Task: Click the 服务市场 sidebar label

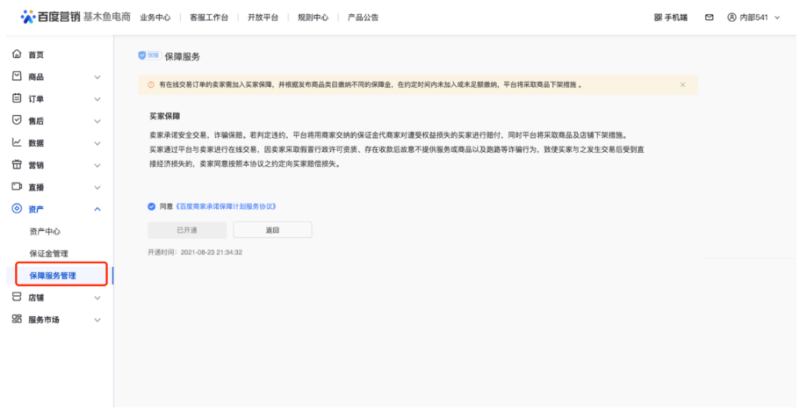Action: [x=43, y=320]
